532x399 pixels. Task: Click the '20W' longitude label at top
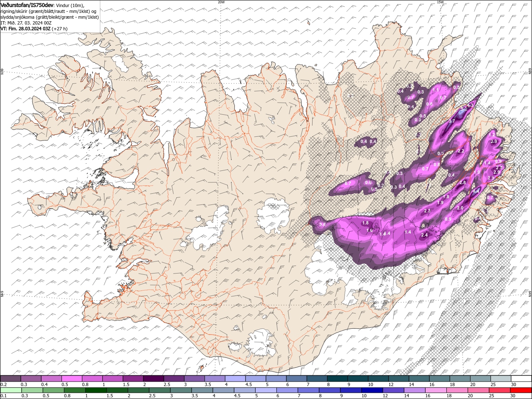(x=221, y=2)
